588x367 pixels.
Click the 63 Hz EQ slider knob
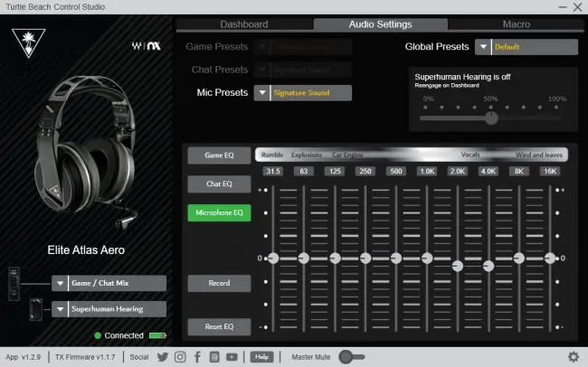coord(304,259)
